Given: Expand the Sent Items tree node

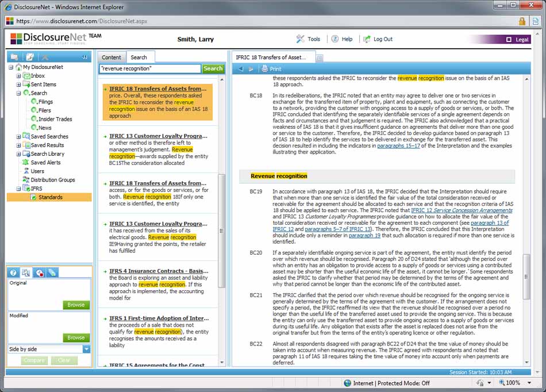Looking at the screenshot, I should click(x=18, y=84).
